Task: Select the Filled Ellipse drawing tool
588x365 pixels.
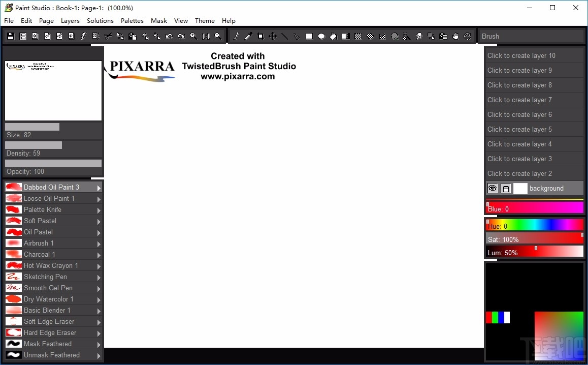Action: (321, 36)
